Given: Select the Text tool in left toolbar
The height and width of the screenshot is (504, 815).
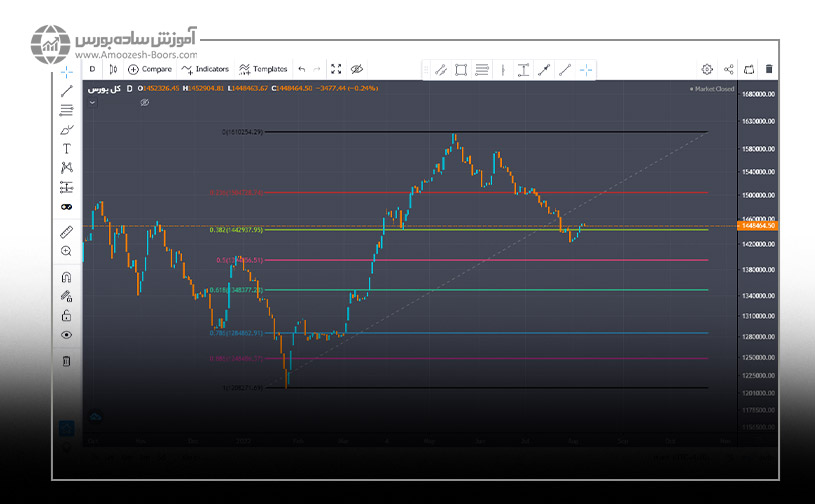Looking at the screenshot, I should pos(66,148).
